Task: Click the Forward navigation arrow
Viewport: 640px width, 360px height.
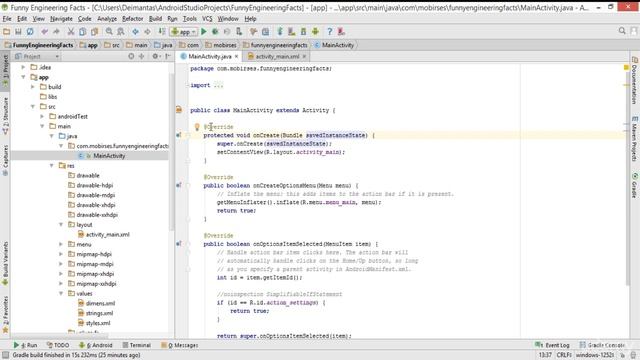Action: click(147, 31)
